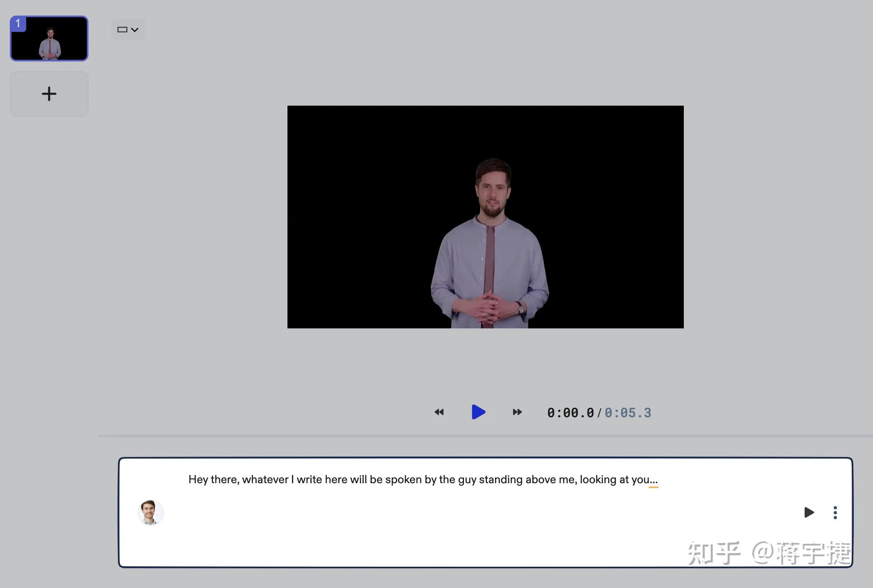873x588 pixels.
Task: Click the scene number 1 badge
Action: pos(18,23)
